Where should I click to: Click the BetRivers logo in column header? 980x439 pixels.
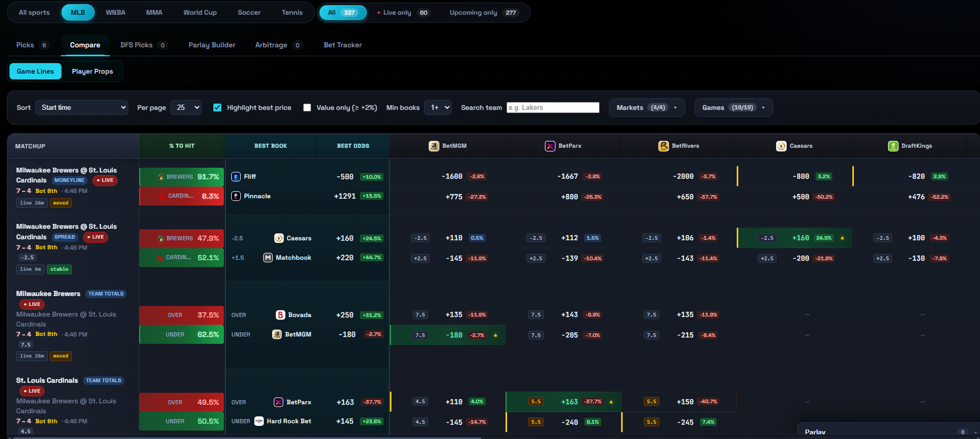coord(664,146)
